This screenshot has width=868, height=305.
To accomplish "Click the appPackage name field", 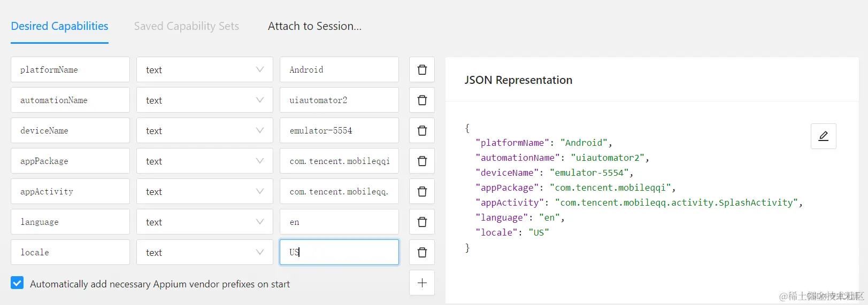I will point(70,161).
